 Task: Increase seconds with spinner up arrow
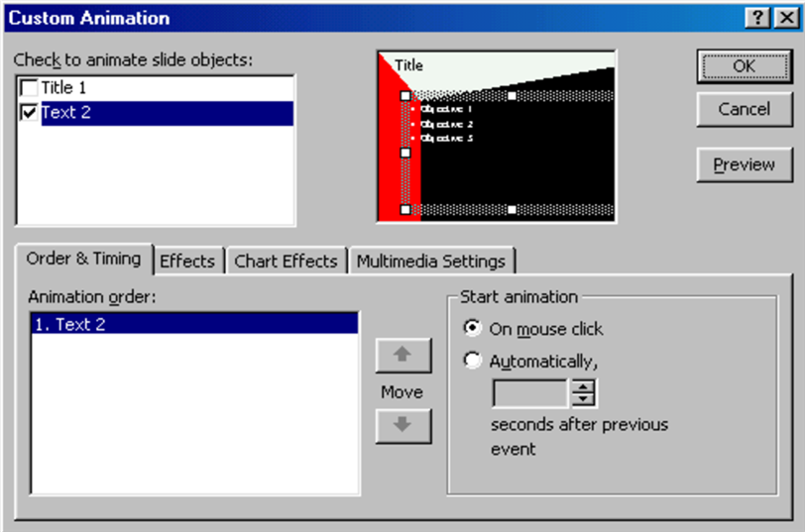(x=584, y=386)
